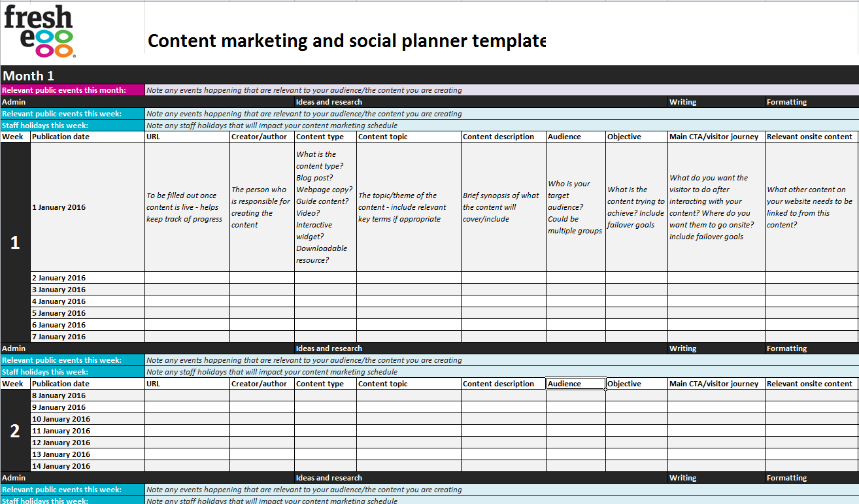Select the '8 January 2016' date cell
The height and width of the screenshot is (504, 859).
[x=88, y=395]
